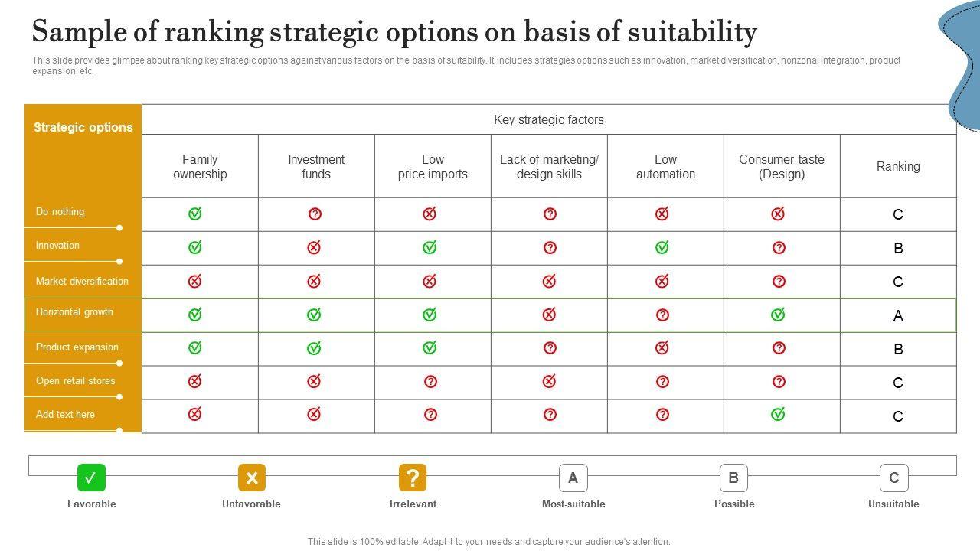Click the Key strategic factors header

click(548, 119)
